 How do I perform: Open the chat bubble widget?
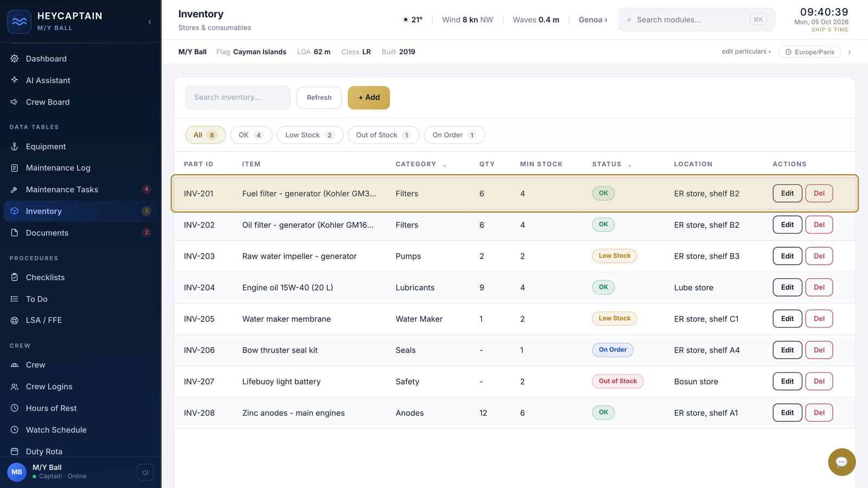pyautogui.click(x=841, y=462)
